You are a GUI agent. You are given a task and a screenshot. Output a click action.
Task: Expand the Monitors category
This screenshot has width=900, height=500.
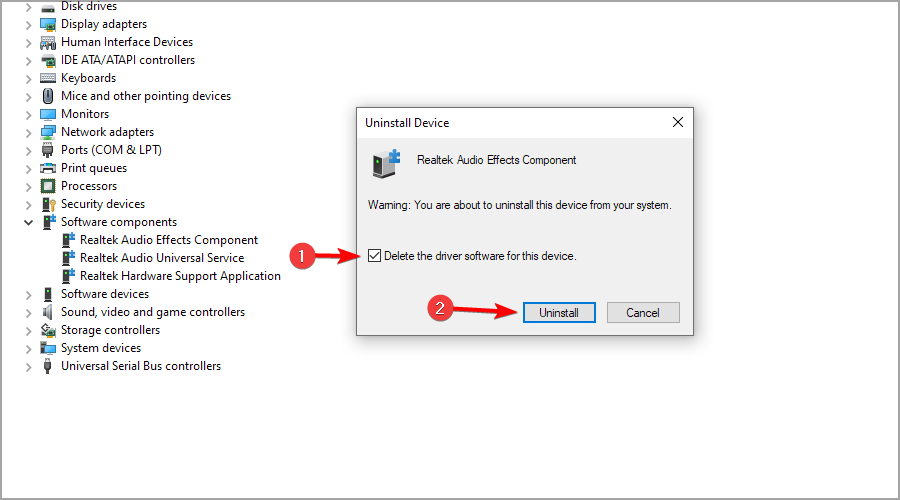[28, 114]
